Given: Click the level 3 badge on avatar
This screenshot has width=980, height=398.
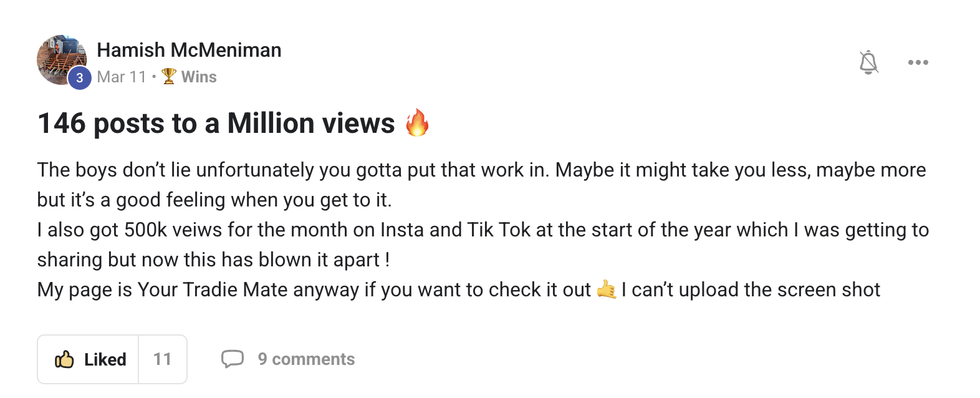Looking at the screenshot, I should 80,78.
